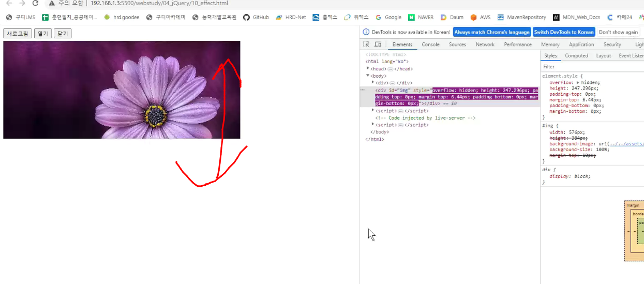Expand the second script node after live-server comment
Screen dimensions: 644x284
pyautogui.click(x=373, y=125)
